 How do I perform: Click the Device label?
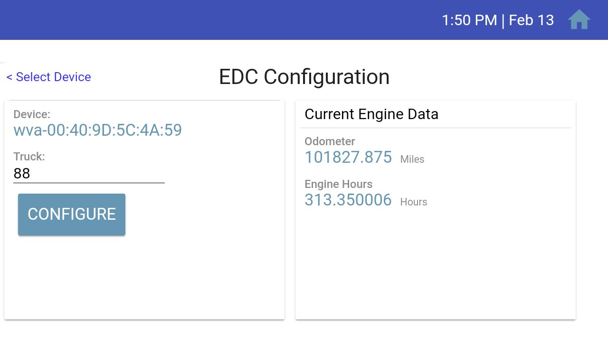32,114
